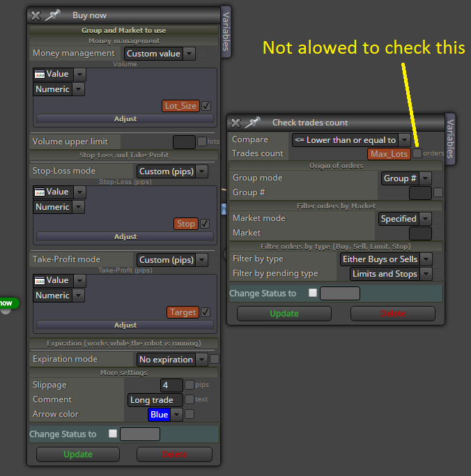
Task: Uncheck the Target variable checkbox
Action: tap(206, 312)
